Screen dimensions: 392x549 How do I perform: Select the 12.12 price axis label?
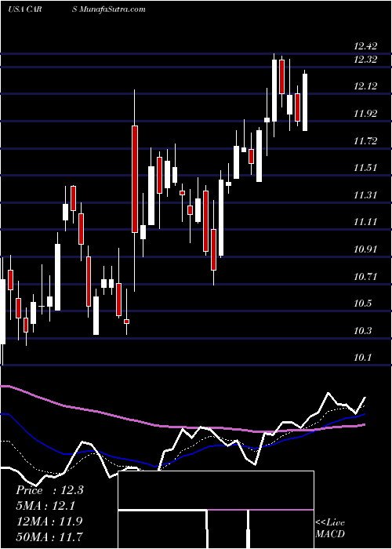365,86
